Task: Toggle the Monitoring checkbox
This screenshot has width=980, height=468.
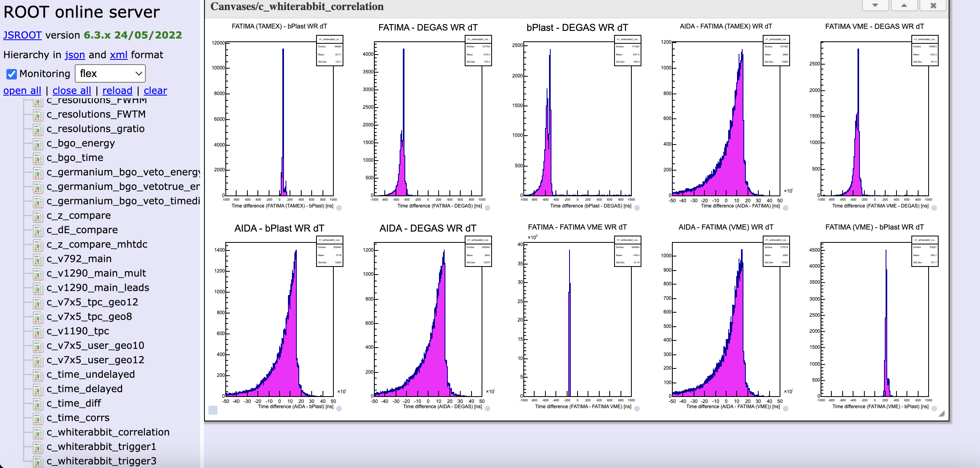Action: [12, 74]
